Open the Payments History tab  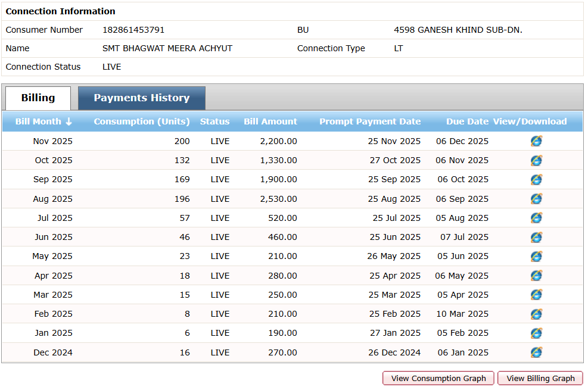[142, 98]
